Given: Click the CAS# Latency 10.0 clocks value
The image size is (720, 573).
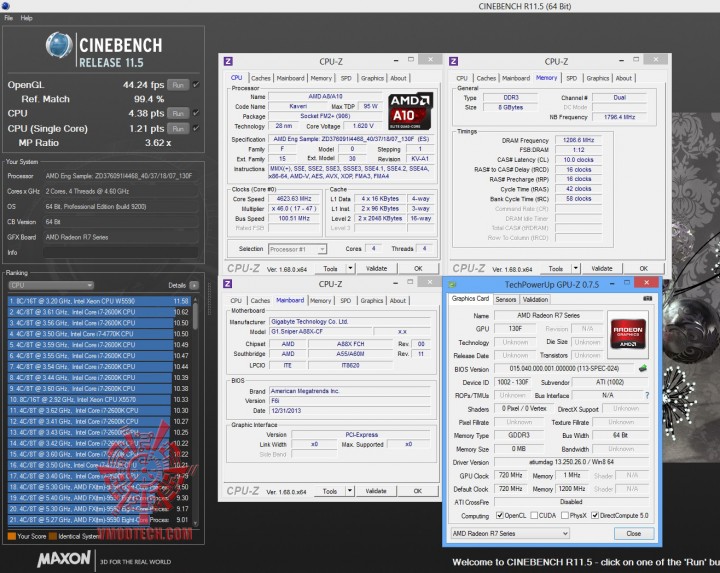Looking at the screenshot, I should coord(579,160).
